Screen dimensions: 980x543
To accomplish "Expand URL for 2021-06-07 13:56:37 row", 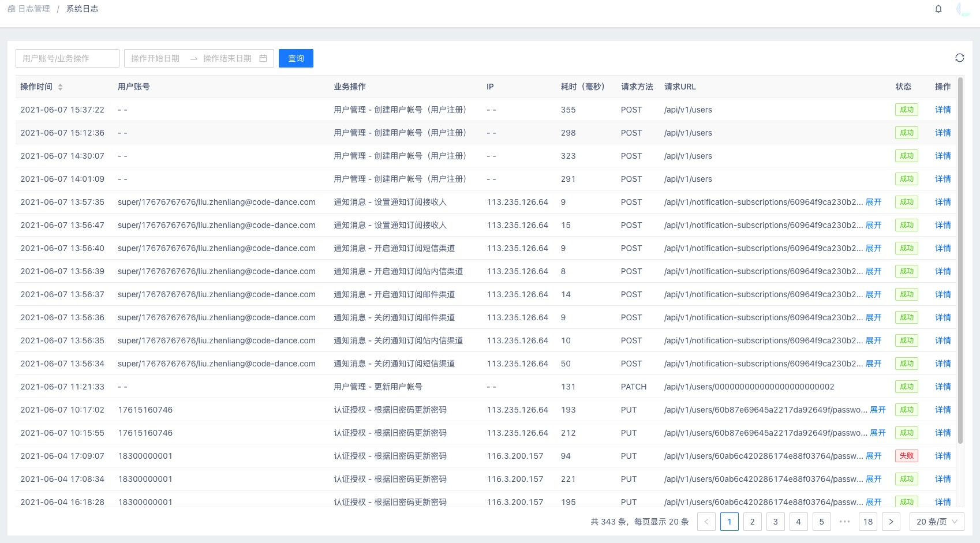I will tap(873, 294).
